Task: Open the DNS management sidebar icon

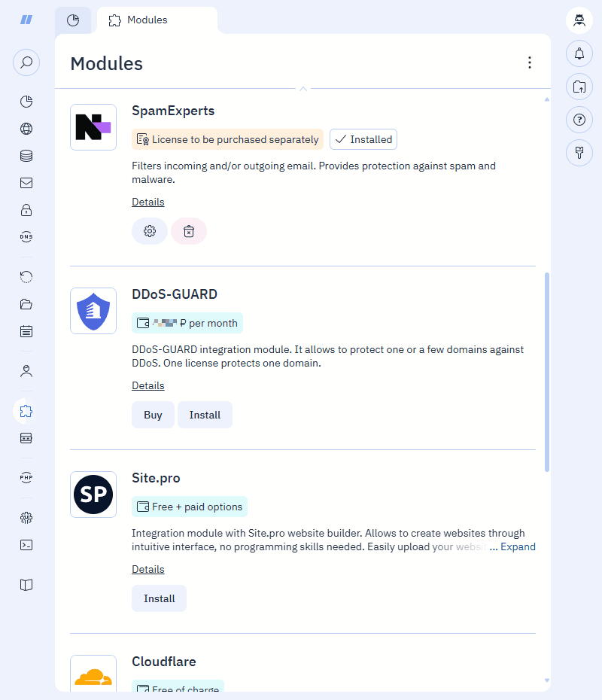Action: [x=26, y=236]
